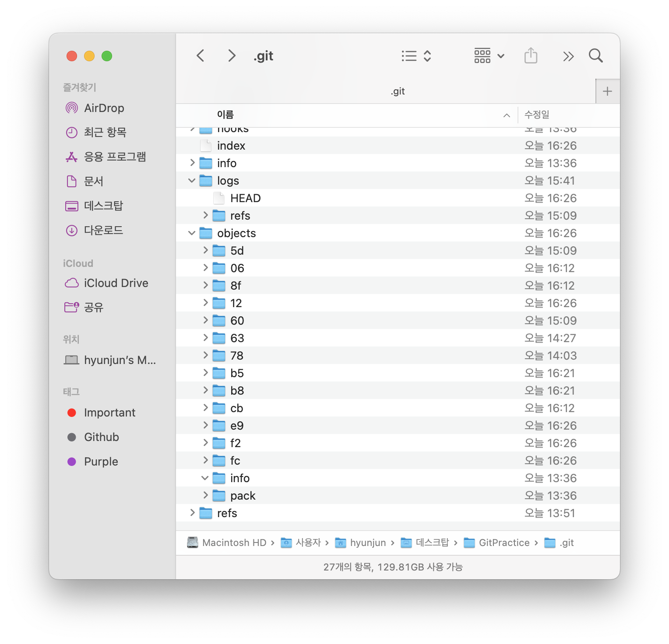Viewport: 669px width, 644px height.
Task: Show more toolbar items with double chevron
Action: pos(568,56)
